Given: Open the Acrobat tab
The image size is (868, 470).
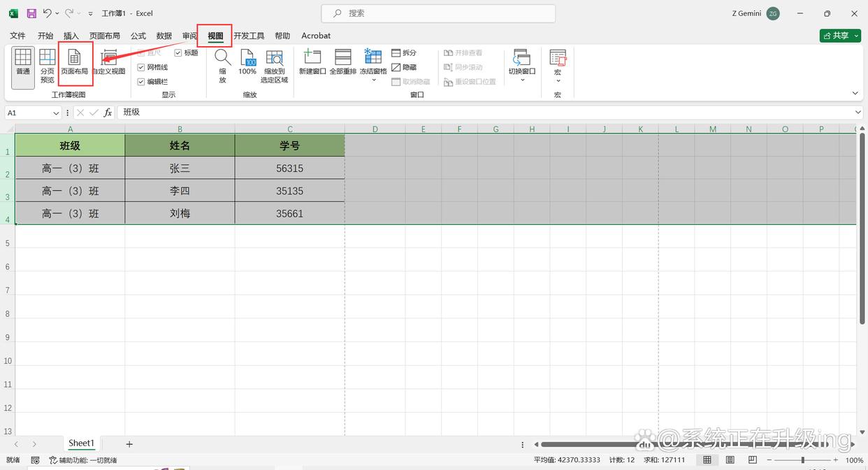Looking at the screenshot, I should (x=316, y=36).
